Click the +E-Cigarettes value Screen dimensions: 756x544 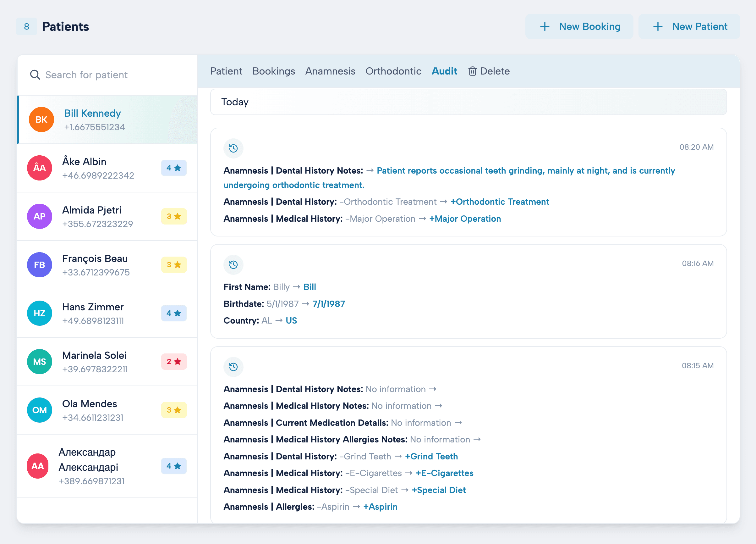(x=444, y=473)
